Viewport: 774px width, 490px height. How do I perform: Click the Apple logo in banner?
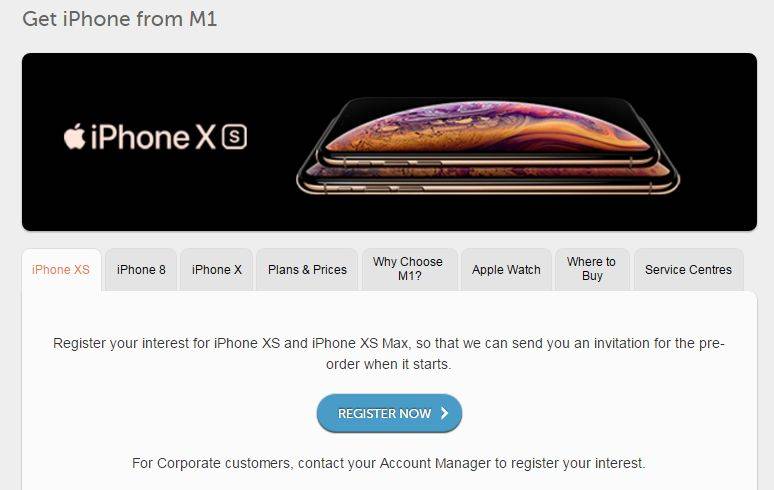click(x=75, y=136)
